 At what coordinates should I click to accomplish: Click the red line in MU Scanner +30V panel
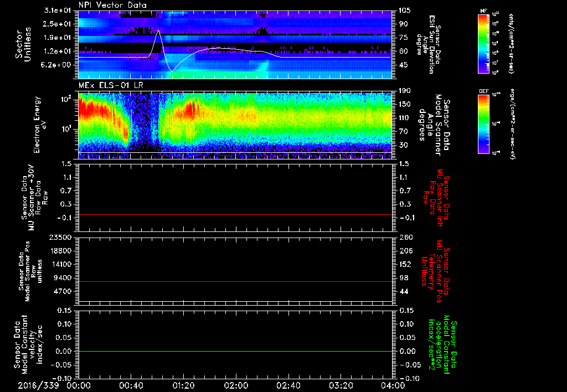235,214
